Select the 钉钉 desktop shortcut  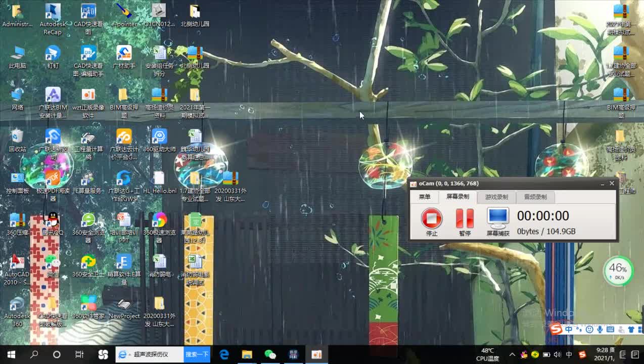(53, 57)
